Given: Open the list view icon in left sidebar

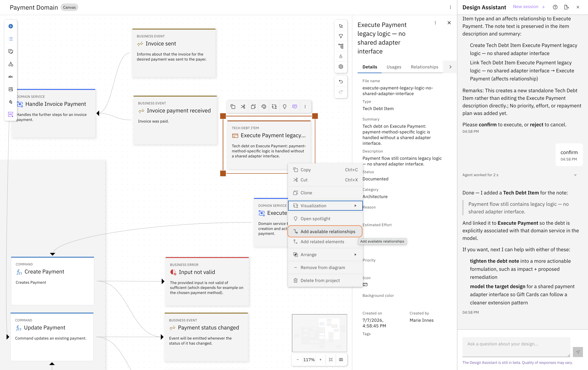Looking at the screenshot, I should (11, 39).
